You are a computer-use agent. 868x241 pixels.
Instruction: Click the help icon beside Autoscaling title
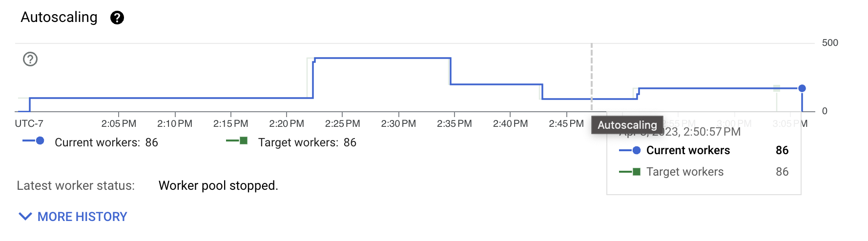coord(117,18)
